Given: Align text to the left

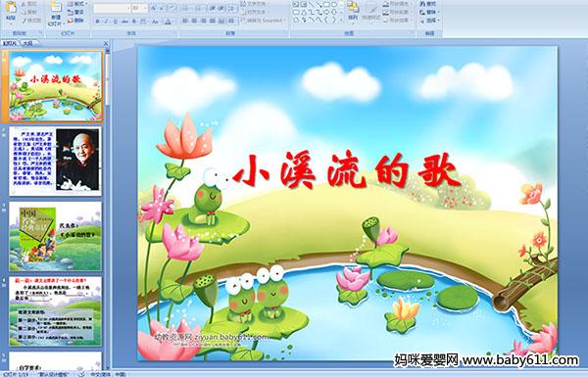Looking at the screenshot, I should tap(185, 21).
